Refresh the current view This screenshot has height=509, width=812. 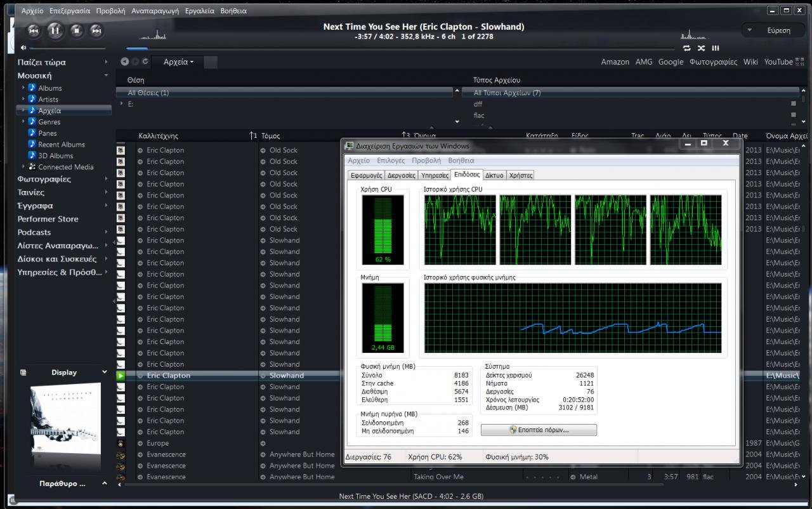pos(145,62)
